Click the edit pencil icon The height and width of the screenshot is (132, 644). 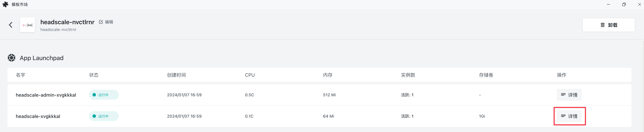click(101, 22)
